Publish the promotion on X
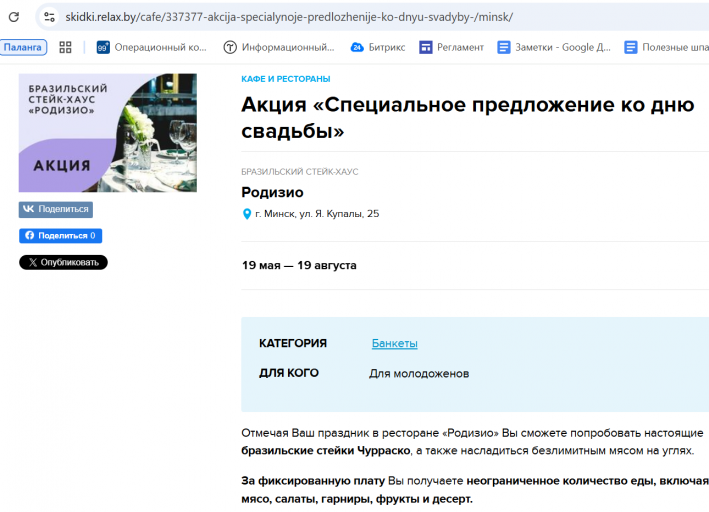Viewport: 709px width, 512px height. point(63,262)
